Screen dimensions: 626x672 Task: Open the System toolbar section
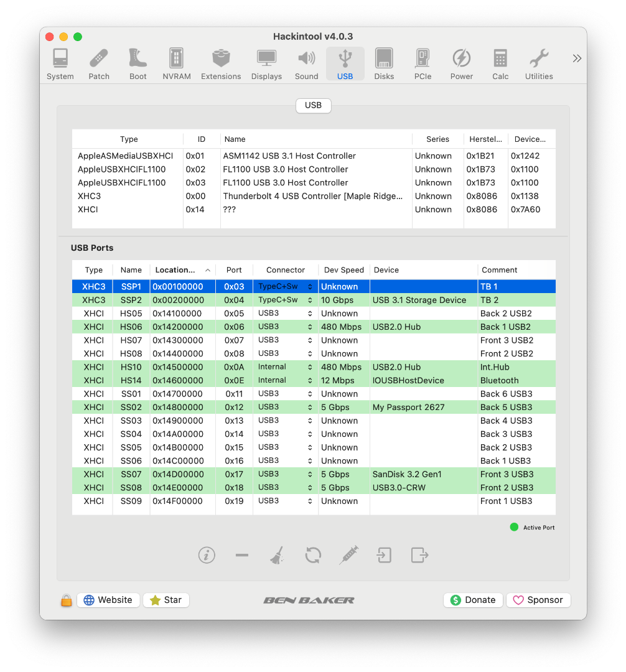coord(60,64)
